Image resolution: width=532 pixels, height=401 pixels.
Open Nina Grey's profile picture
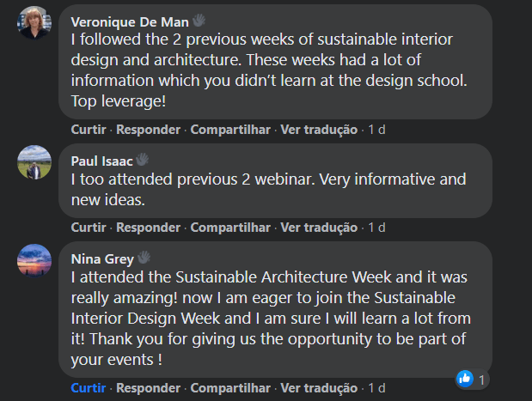click(34, 260)
